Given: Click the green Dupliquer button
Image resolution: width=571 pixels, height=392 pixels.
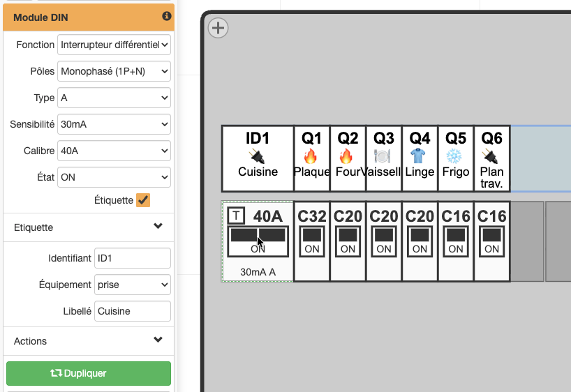Looking at the screenshot, I should click(89, 373).
